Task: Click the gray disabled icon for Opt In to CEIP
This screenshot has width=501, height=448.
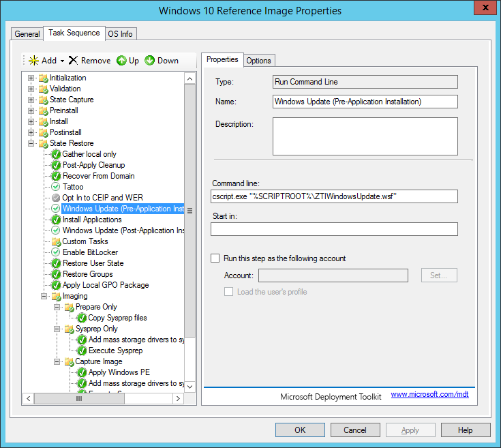Action: 57,198
